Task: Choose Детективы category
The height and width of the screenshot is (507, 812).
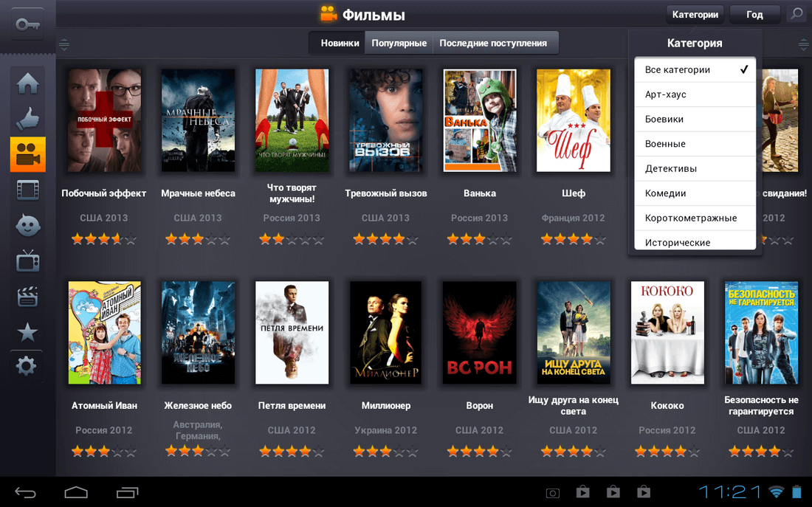Action: (x=695, y=169)
